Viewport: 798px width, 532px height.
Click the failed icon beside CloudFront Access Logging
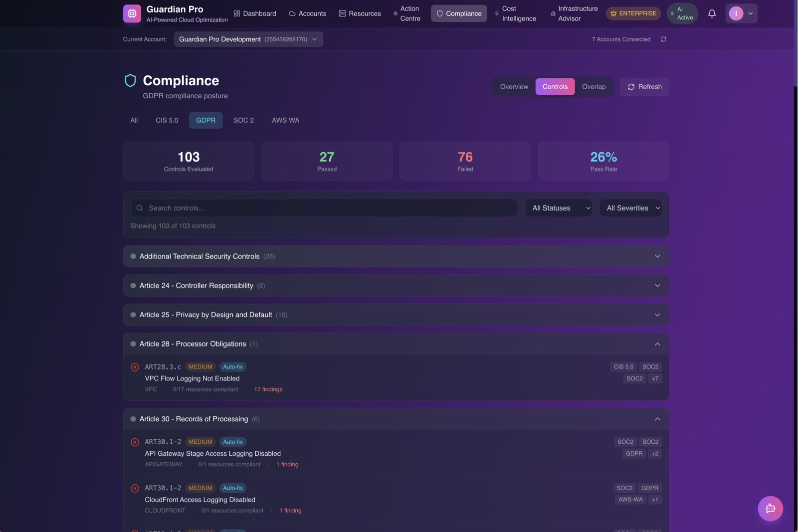click(x=135, y=488)
